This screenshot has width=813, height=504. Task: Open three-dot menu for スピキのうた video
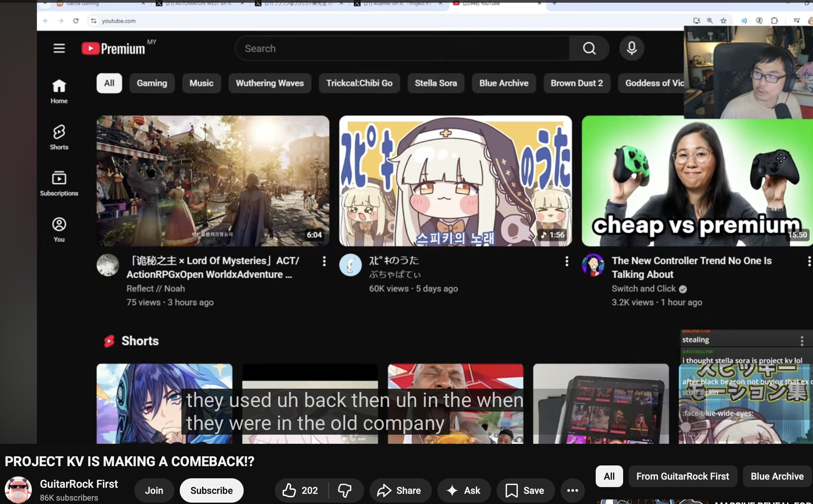point(567,261)
